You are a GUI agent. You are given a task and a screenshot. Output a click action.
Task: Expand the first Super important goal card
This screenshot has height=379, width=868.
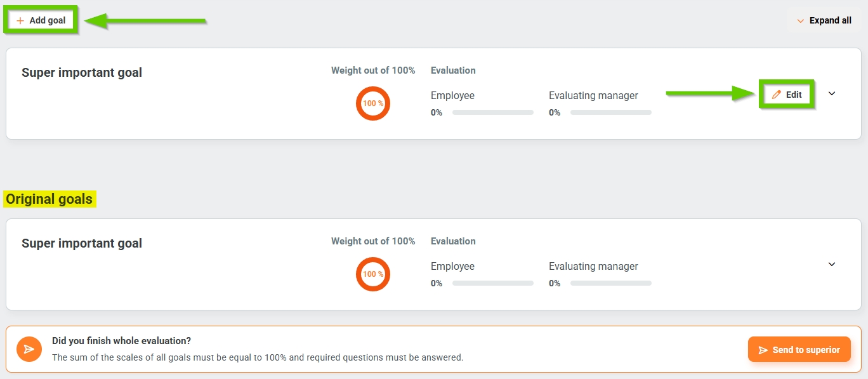pyautogui.click(x=832, y=94)
